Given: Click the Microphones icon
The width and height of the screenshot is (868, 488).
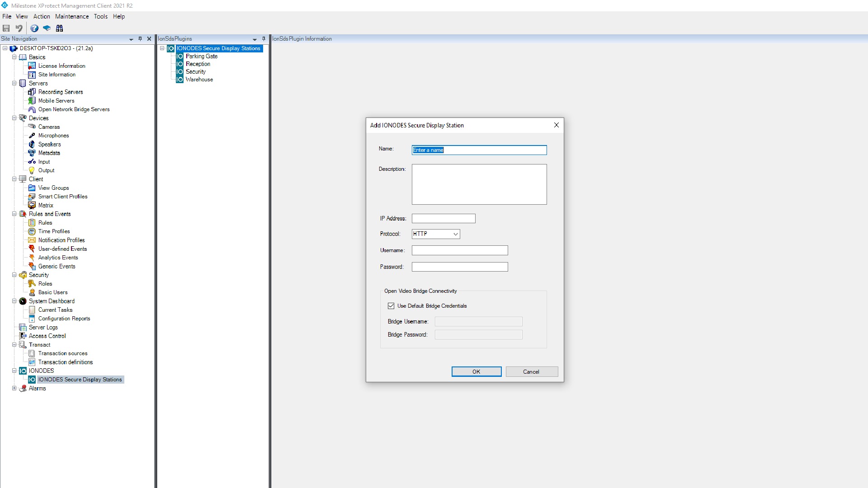Looking at the screenshot, I should point(32,136).
